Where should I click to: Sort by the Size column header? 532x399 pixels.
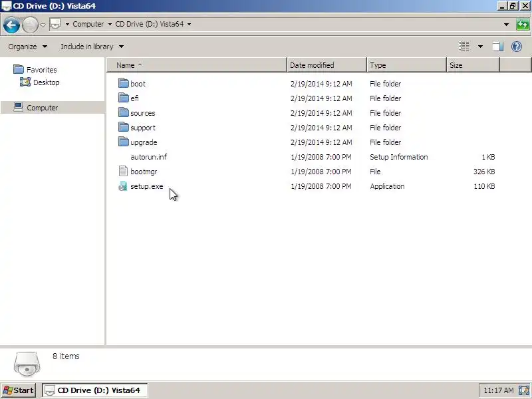[473, 65]
